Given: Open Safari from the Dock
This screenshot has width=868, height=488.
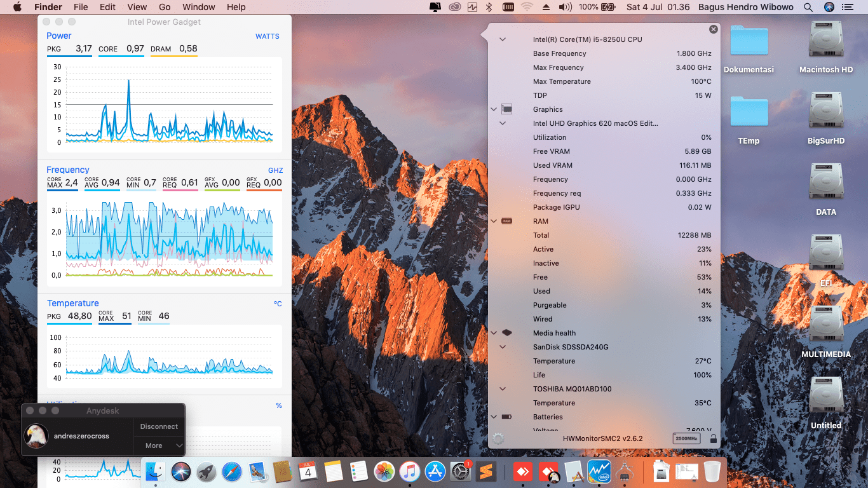Looking at the screenshot, I should pyautogui.click(x=232, y=471).
